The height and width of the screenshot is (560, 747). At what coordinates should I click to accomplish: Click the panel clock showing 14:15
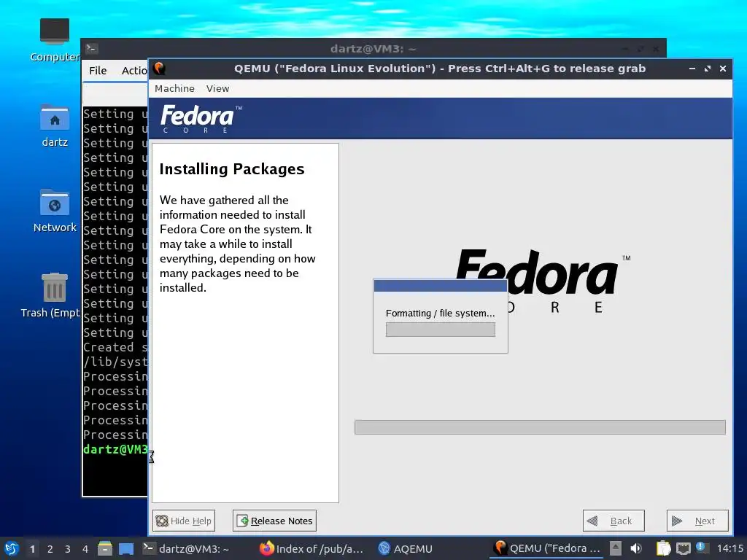click(729, 548)
